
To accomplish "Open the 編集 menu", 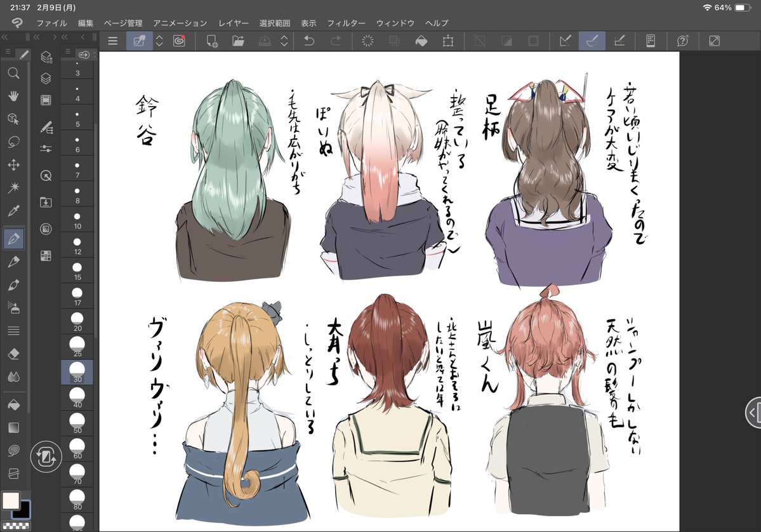I will pos(86,23).
